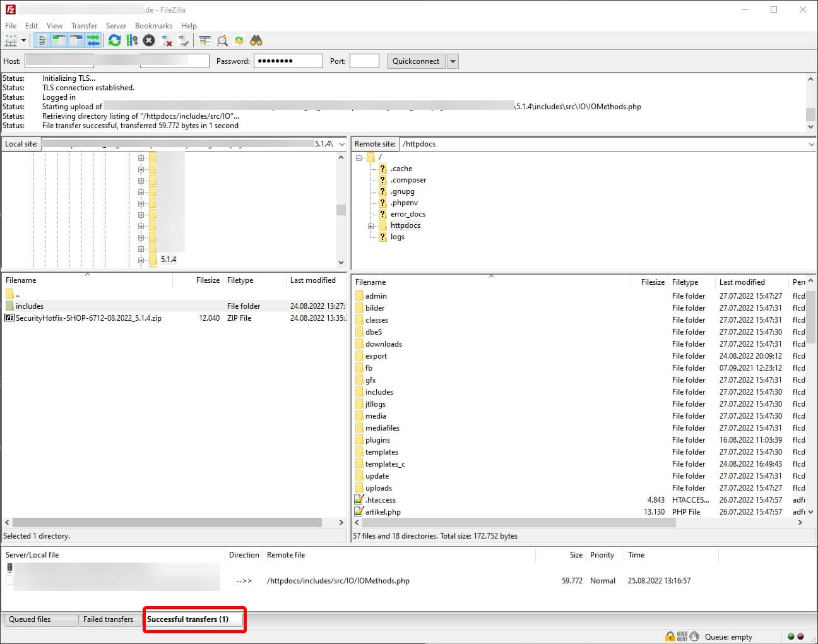Open the Site Manager icon
Image resolution: width=818 pixels, height=644 pixels.
pos(11,40)
